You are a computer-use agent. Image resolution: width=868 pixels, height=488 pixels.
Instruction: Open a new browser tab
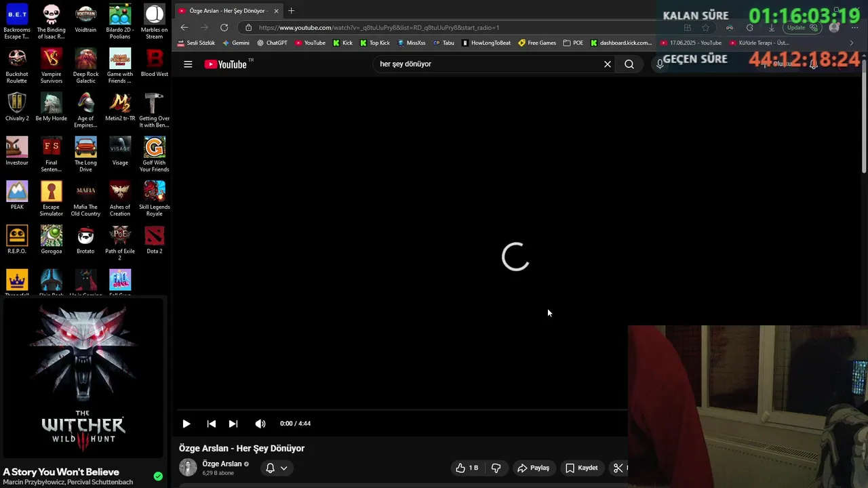[292, 11]
